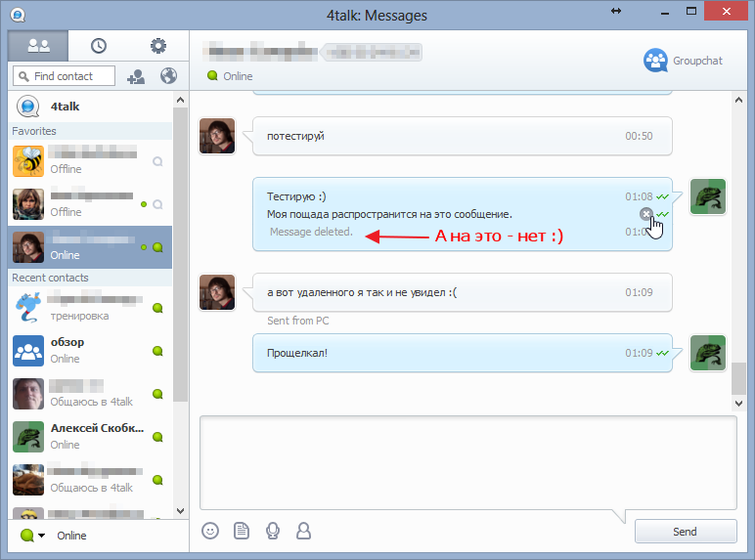The width and height of the screenshot is (755, 560).
Task: Start a Groupchat
Action: click(x=683, y=61)
